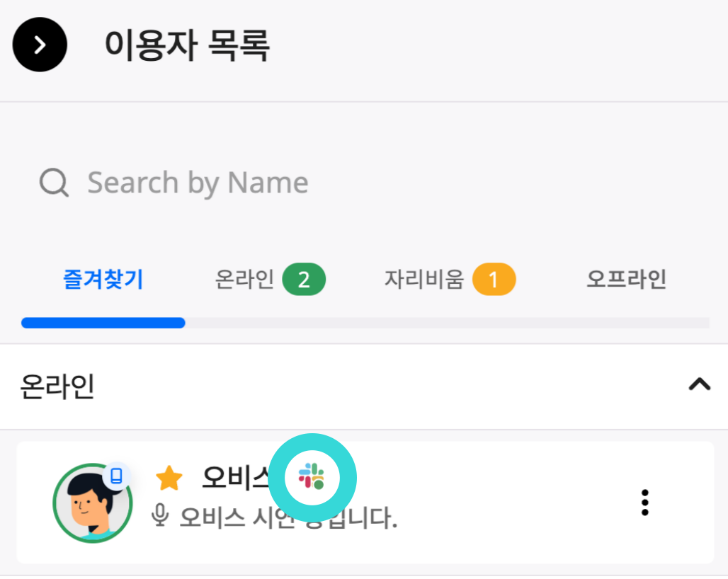Click the highlighted Slack integration icon
Image resolution: width=728 pixels, height=579 pixels.
pos(314,477)
